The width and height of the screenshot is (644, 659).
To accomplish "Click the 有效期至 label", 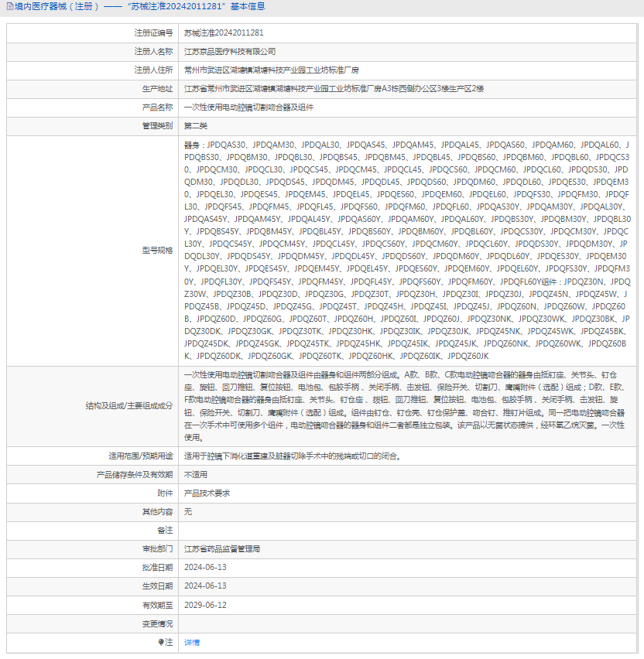I will click(157, 605).
